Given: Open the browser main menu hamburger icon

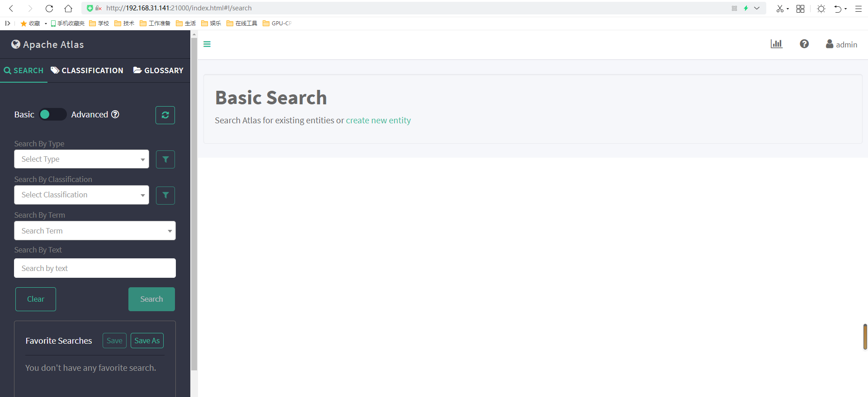Looking at the screenshot, I should [x=859, y=9].
